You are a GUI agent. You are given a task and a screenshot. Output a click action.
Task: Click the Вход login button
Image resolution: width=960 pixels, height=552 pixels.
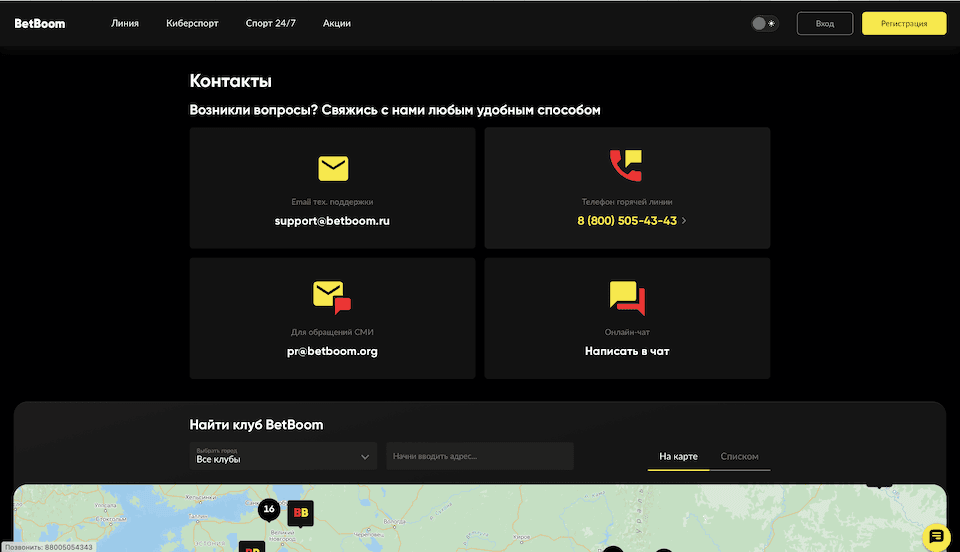point(824,23)
